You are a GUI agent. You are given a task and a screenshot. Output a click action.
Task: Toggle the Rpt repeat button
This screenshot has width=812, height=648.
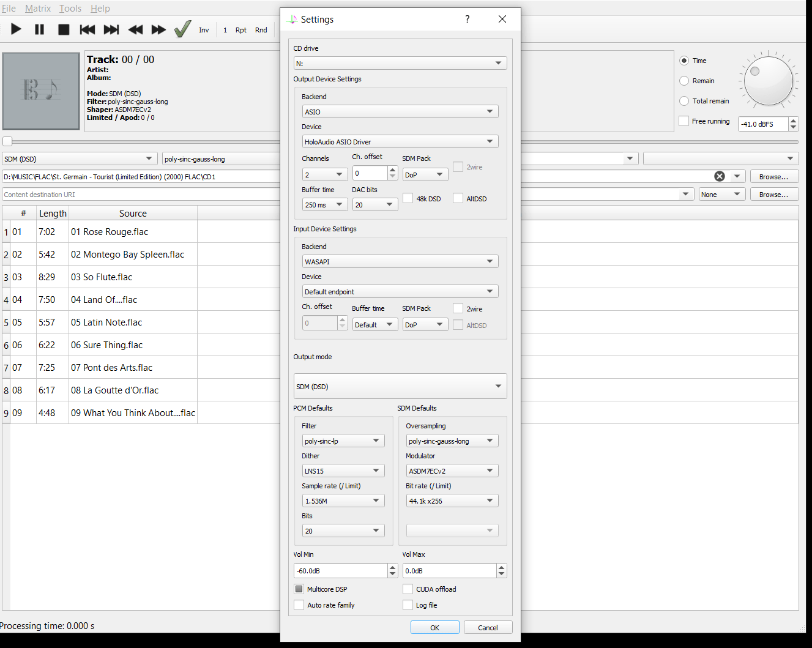pos(241,30)
